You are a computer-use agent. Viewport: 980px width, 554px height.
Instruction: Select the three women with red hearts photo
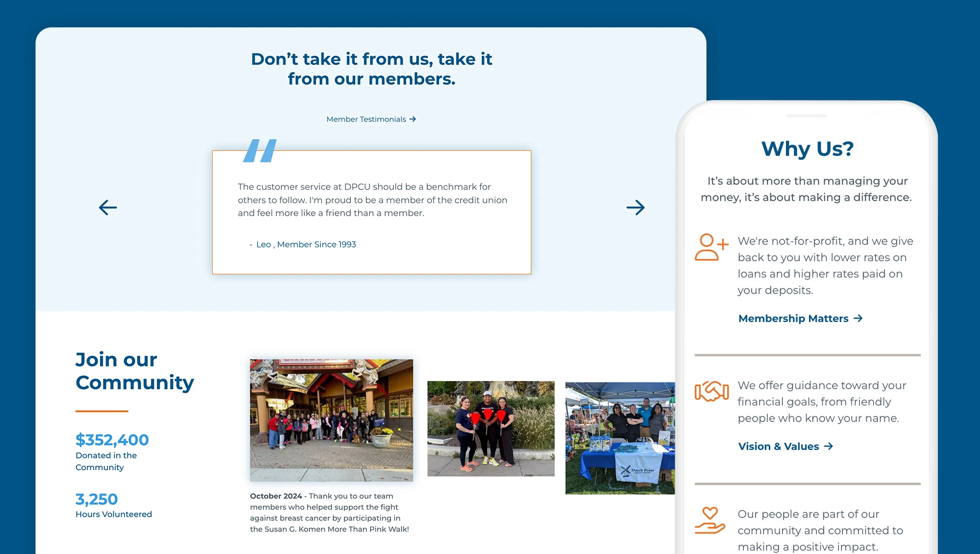point(491,428)
